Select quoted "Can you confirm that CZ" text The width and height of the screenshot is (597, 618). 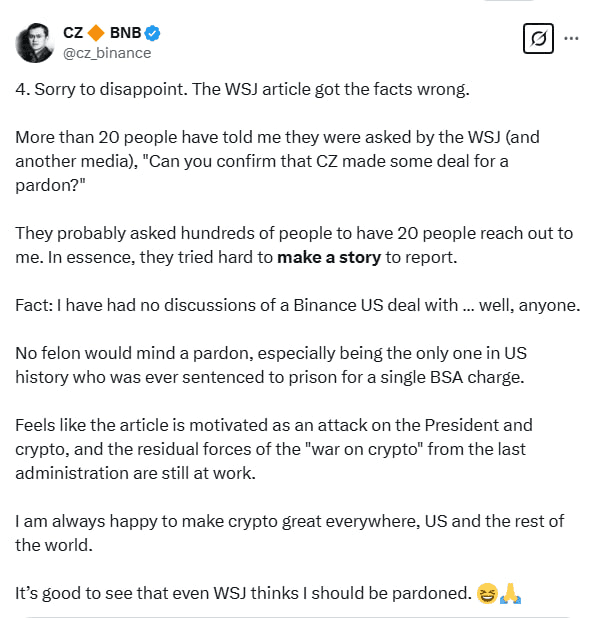(240, 162)
